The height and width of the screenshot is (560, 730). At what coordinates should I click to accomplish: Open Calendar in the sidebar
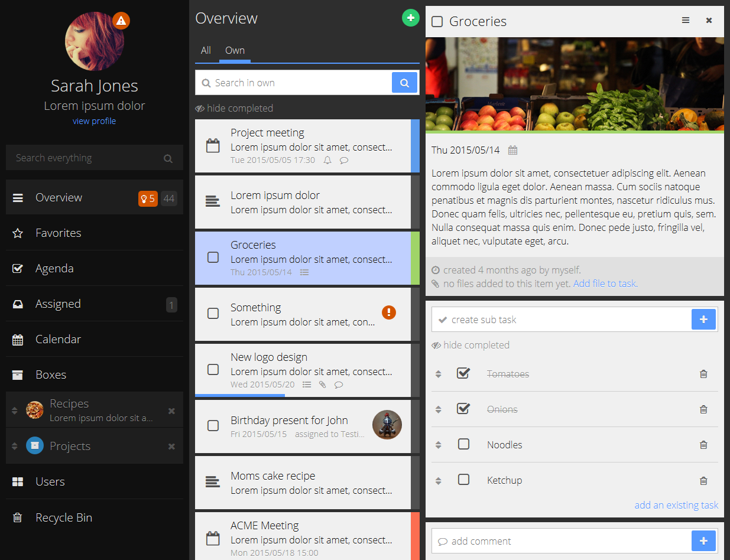coord(95,339)
